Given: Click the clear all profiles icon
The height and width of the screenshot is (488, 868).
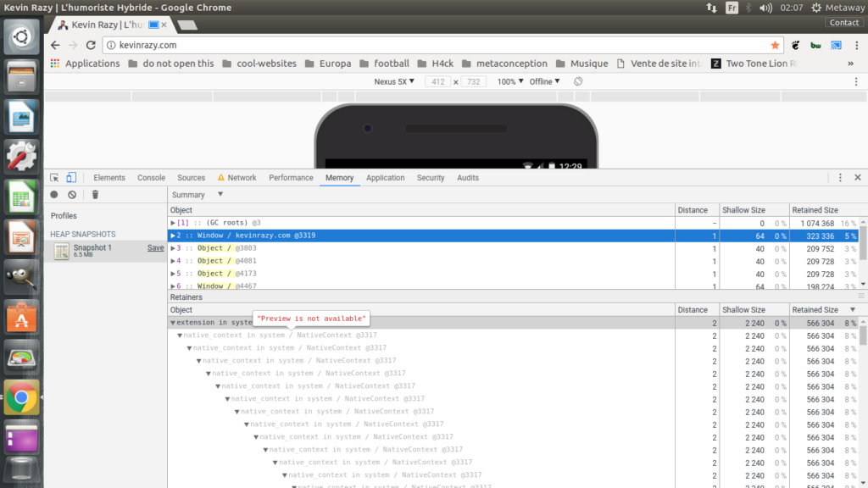Looking at the screenshot, I should coord(72,195).
